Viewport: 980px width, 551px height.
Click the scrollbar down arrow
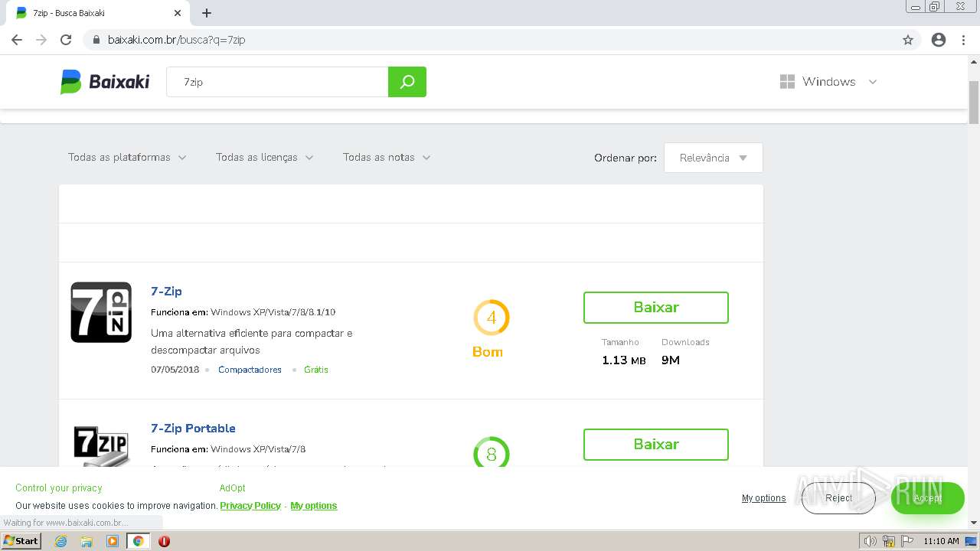click(x=974, y=523)
